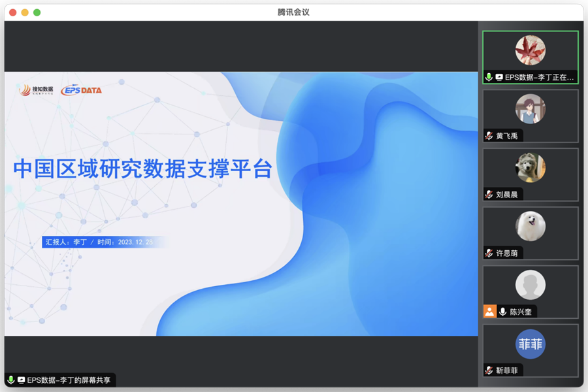This screenshot has width=588, height=392.
Task: Click the white microphone icon next to 陈兴奎
Action: tap(502, 312)
